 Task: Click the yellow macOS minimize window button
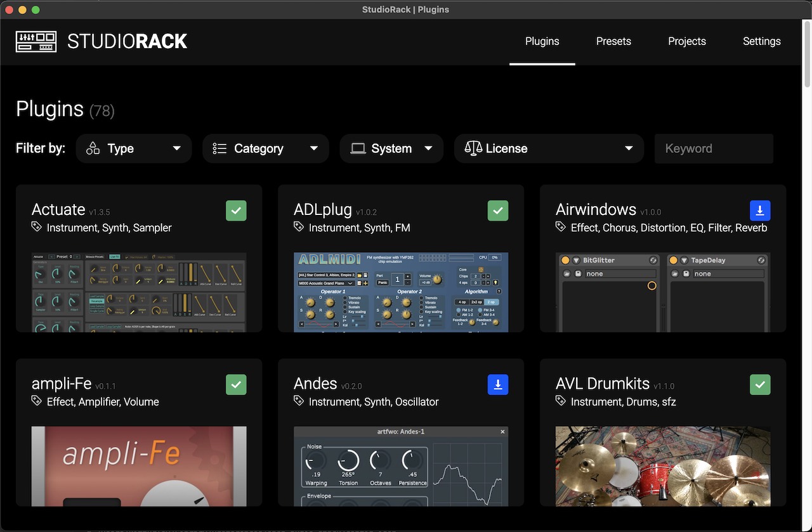click(23, 10)
